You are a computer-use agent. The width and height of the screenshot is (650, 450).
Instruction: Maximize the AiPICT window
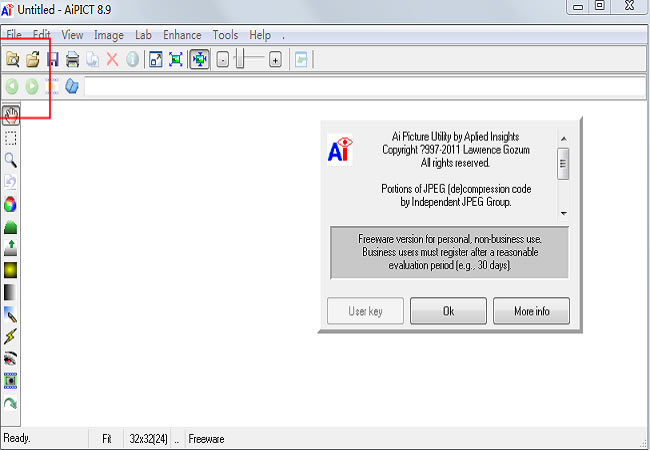[599, 6]
